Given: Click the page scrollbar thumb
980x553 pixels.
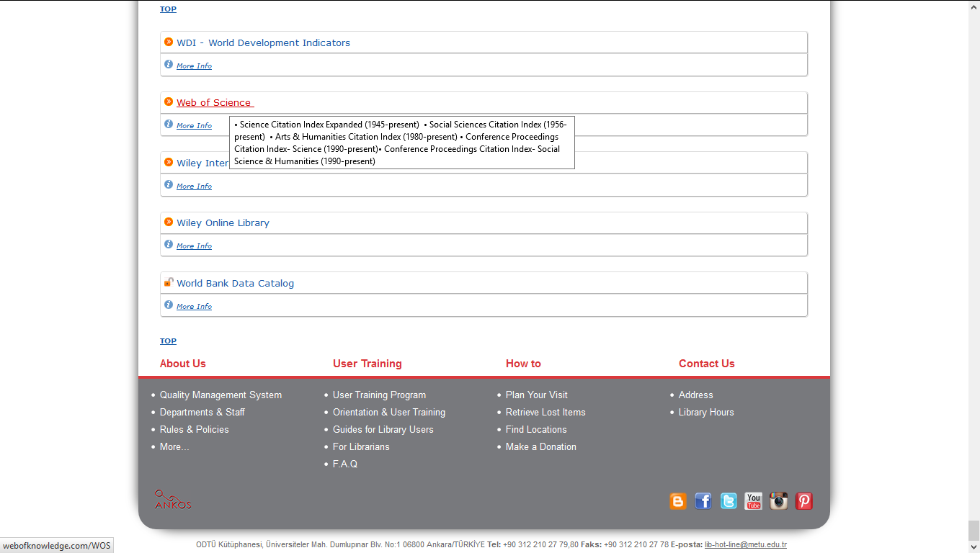Looking at the screenshot, I should (974, 530).
